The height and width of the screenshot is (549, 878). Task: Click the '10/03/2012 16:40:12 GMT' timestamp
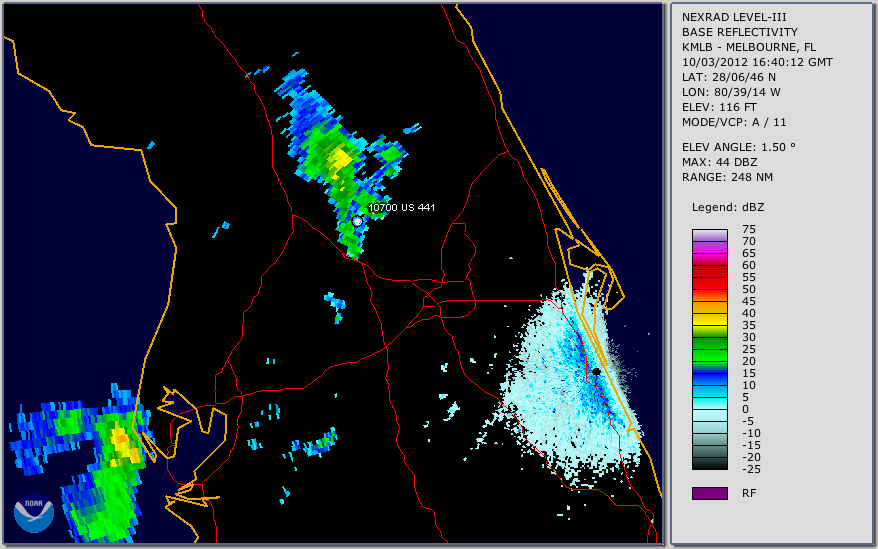(x=757, y=62)
